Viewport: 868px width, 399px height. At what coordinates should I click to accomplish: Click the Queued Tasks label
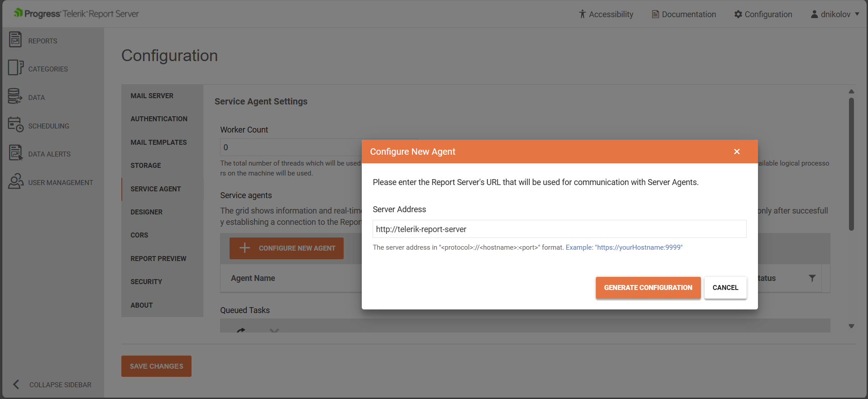point(245,310)
